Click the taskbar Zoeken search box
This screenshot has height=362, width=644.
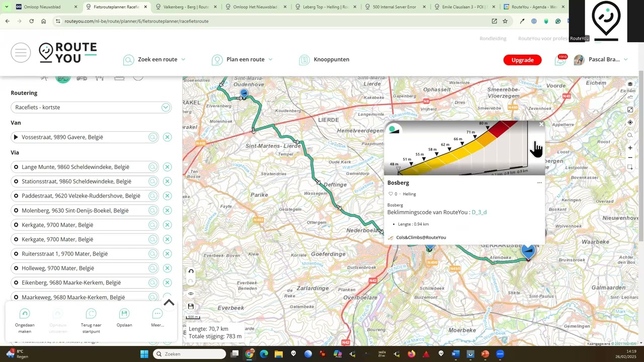(190, 354)
